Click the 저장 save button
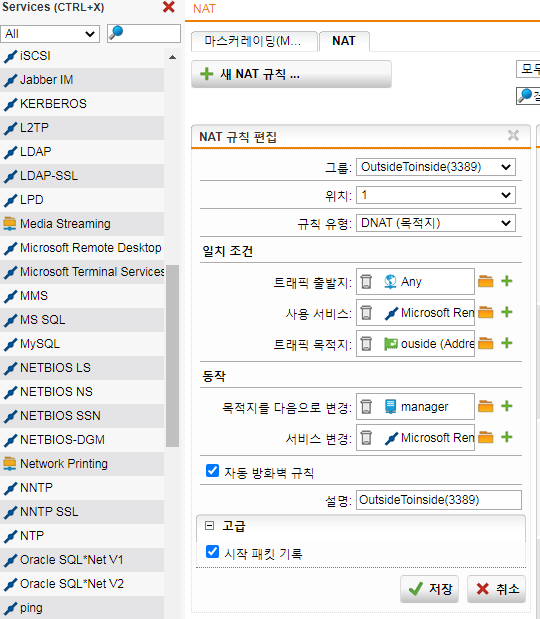 [429, 589]
